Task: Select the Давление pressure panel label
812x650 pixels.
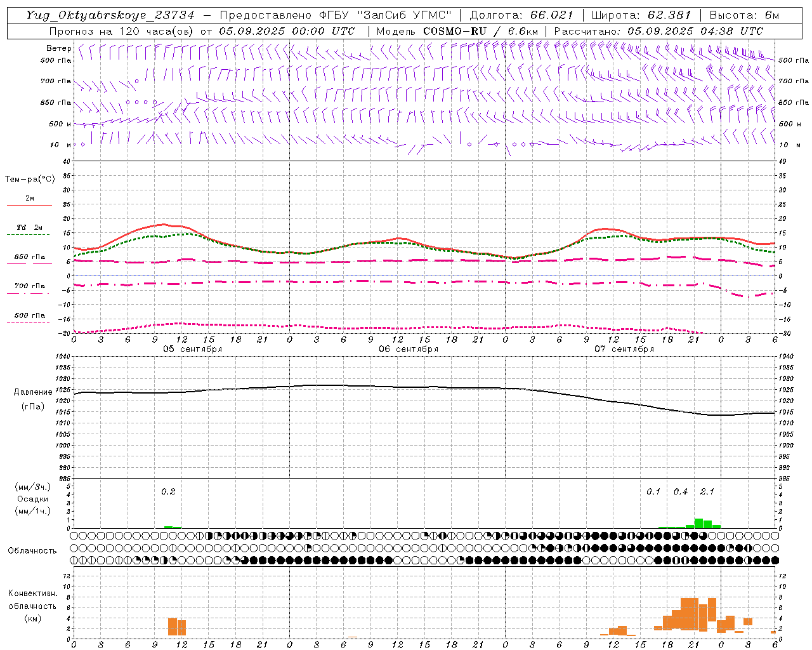Action: click(33, 392)
